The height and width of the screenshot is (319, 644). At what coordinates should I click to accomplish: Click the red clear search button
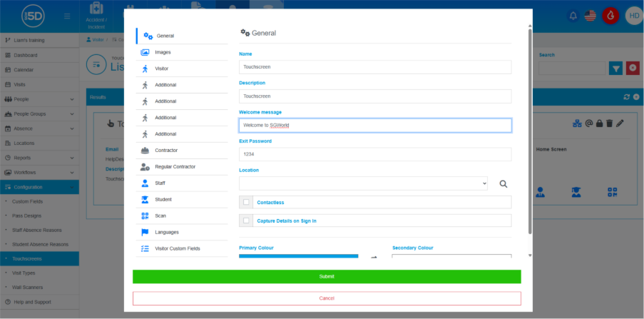point(633,69)
